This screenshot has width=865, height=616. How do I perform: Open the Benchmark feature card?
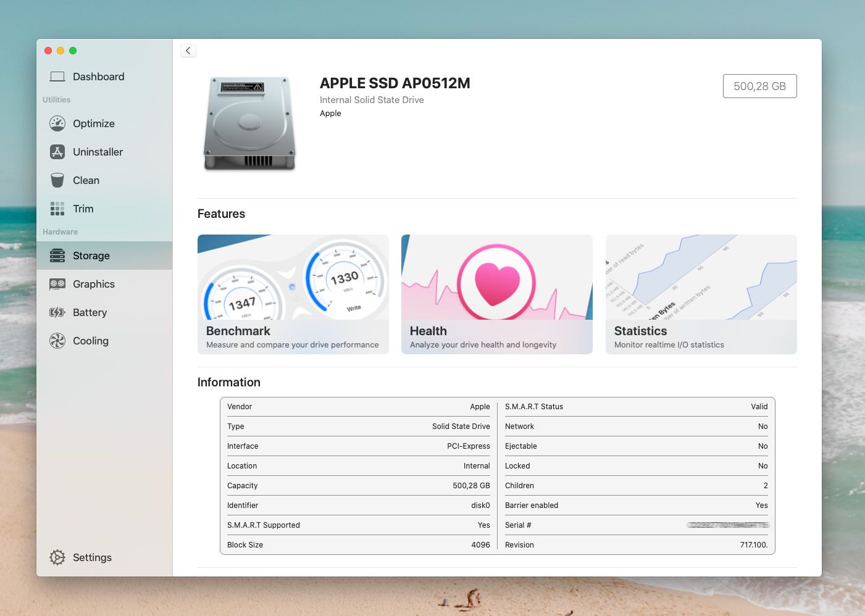(x=293, y=294)
